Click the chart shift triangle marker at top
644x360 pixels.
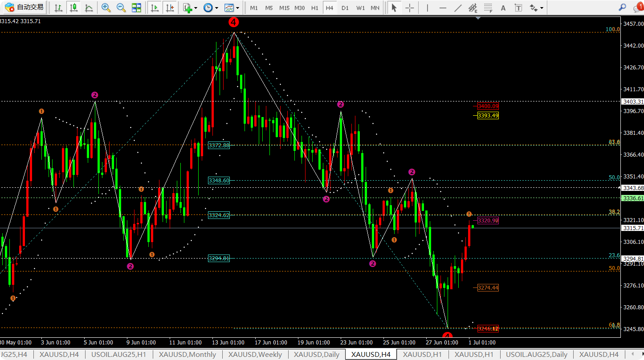(478, 18)
